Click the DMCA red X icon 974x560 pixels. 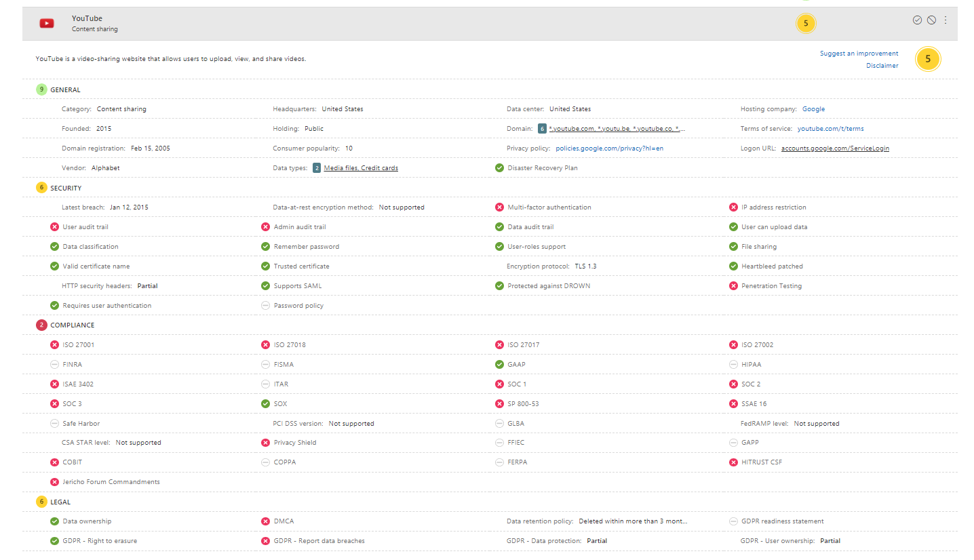[x=265, y=521]
